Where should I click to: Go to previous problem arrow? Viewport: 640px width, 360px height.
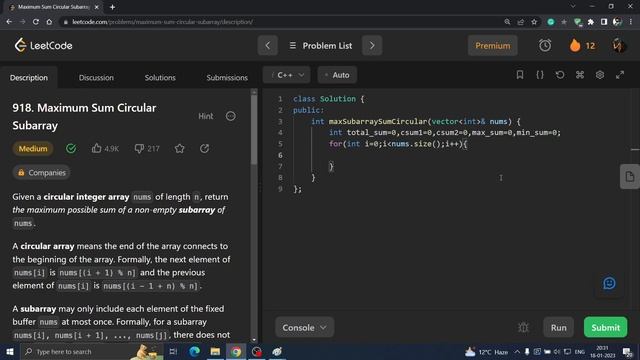(x=268, y=45)
